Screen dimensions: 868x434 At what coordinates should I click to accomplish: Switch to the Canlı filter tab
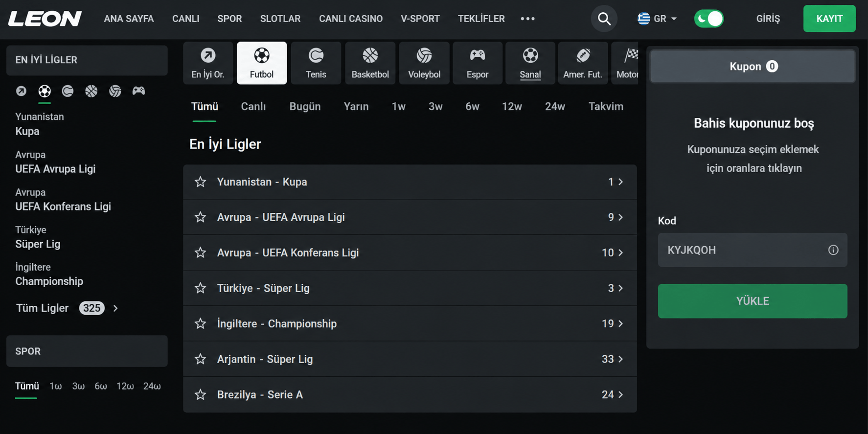pyautogui.click(x=253, y=107)
